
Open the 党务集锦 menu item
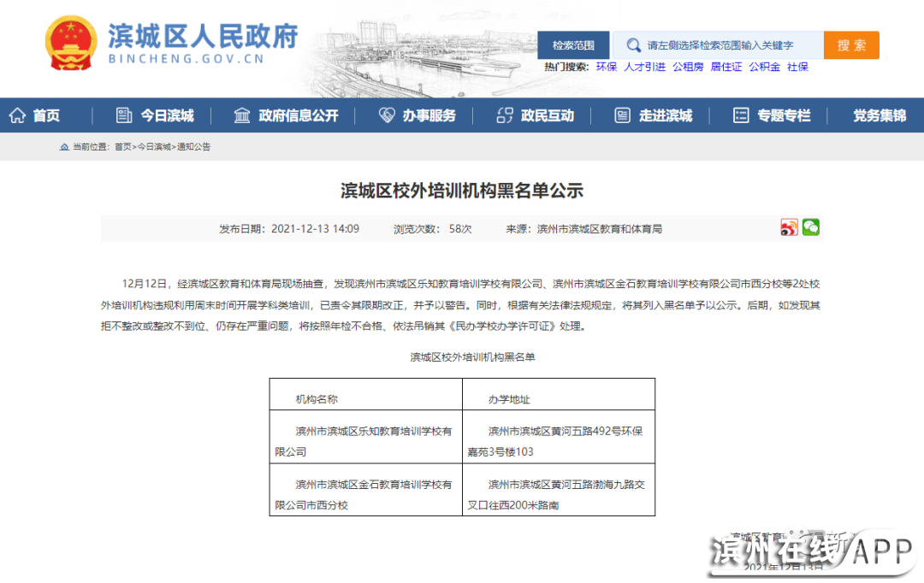click(879, 115)
